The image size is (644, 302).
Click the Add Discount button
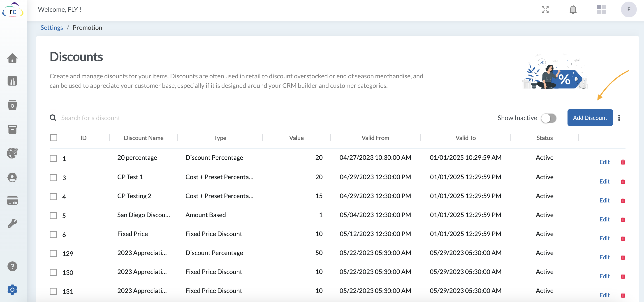coord(590,118)
